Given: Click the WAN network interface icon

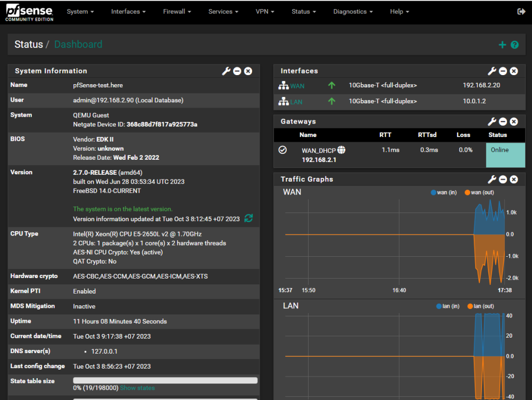Looking at the screenshot, I should click(284, 86).
